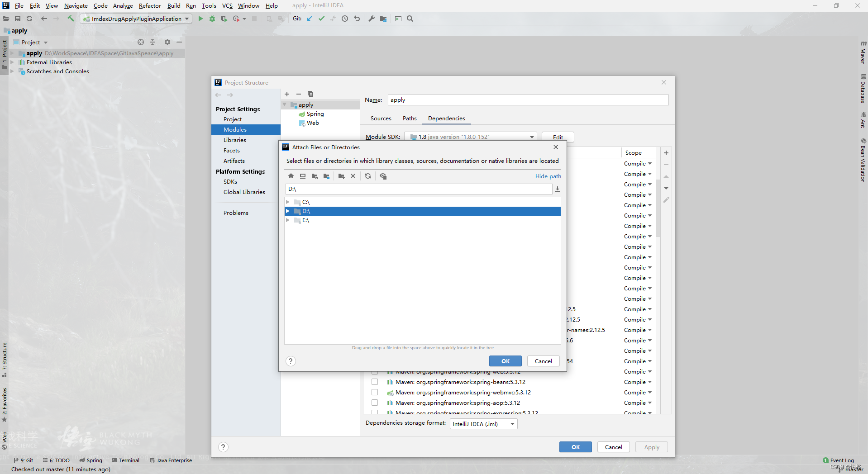This screenshot has height=474, width=868.
Task: Open the Navigate menu
Action: click(76, 5)
